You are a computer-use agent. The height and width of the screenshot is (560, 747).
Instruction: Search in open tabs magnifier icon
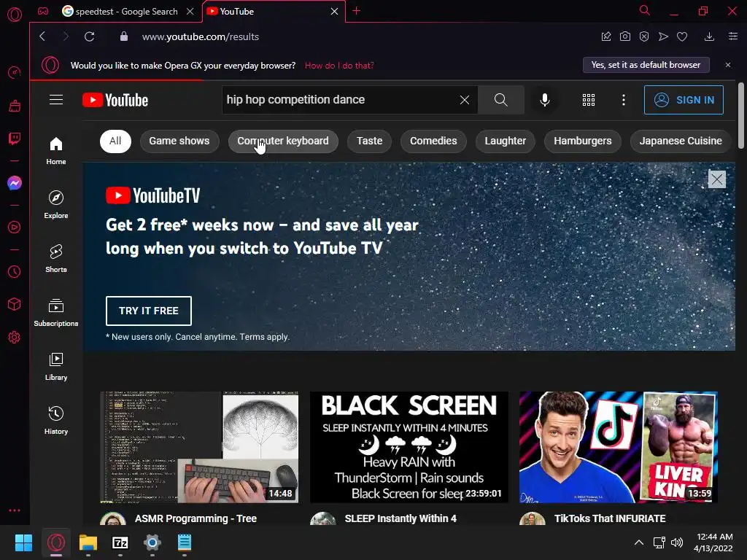tap(645, 10)
